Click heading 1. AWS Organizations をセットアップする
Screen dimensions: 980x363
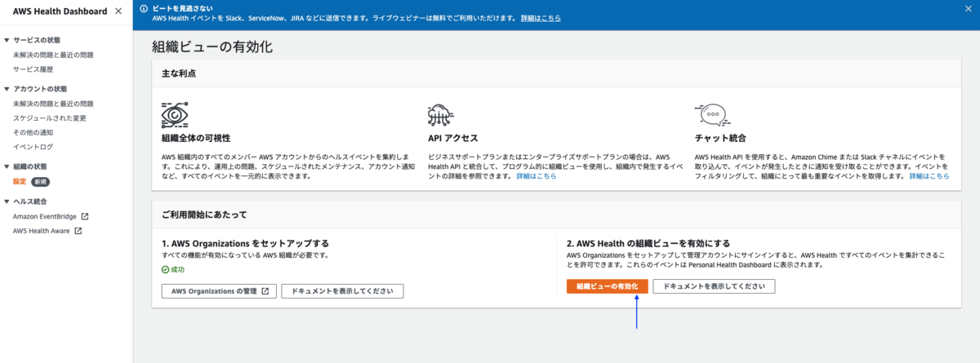click(x=245, y=243)
